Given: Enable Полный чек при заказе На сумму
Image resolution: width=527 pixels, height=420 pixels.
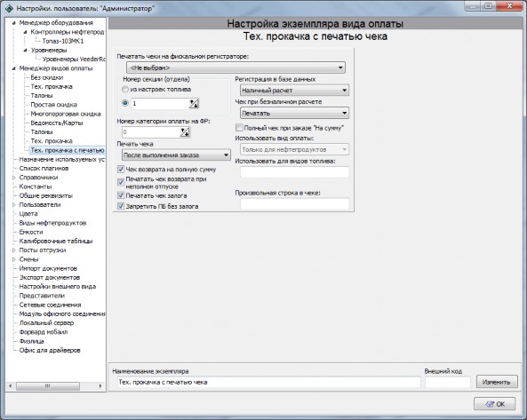Looking at the screenshot, I should coord(239,128).
